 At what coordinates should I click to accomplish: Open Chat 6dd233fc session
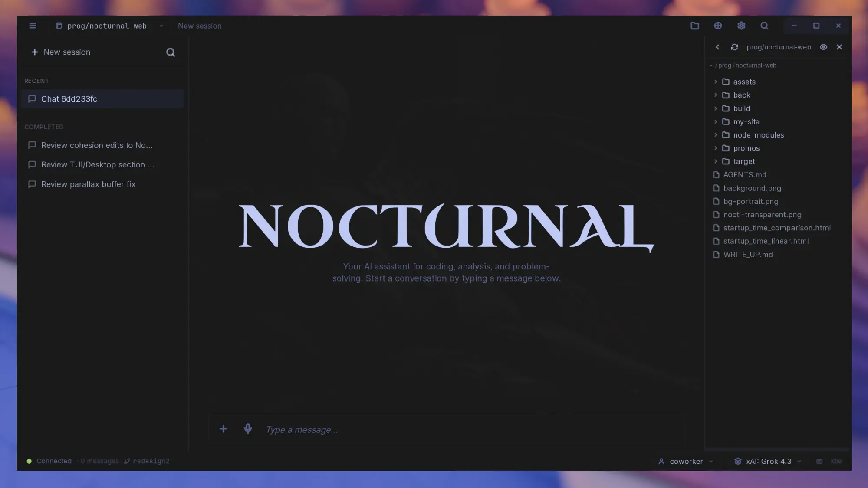(x=102, y=99)
